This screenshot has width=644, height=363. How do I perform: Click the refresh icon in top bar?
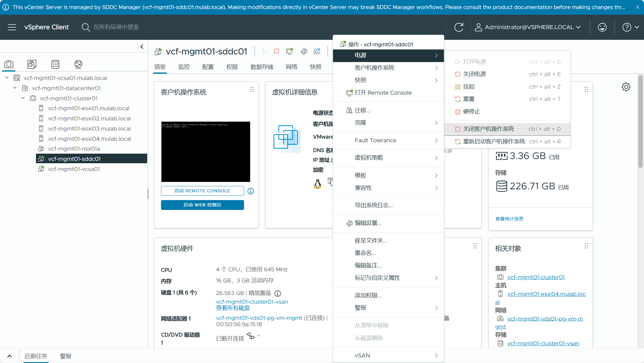(x=459, y=27)
